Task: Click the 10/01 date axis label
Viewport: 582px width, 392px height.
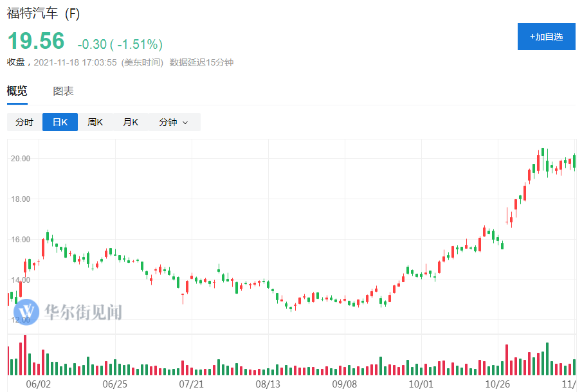Action: coord(421,384)
